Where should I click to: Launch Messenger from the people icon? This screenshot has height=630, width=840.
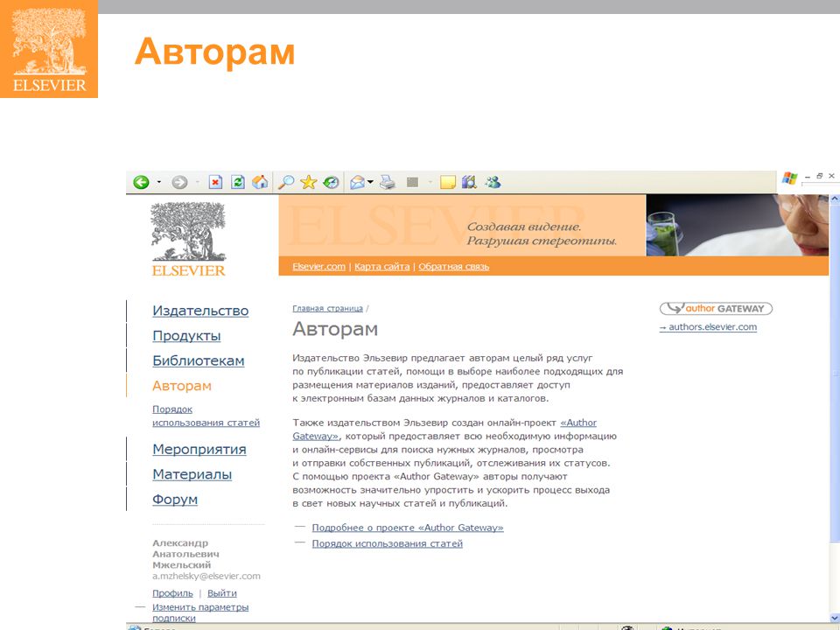point(493,182)
